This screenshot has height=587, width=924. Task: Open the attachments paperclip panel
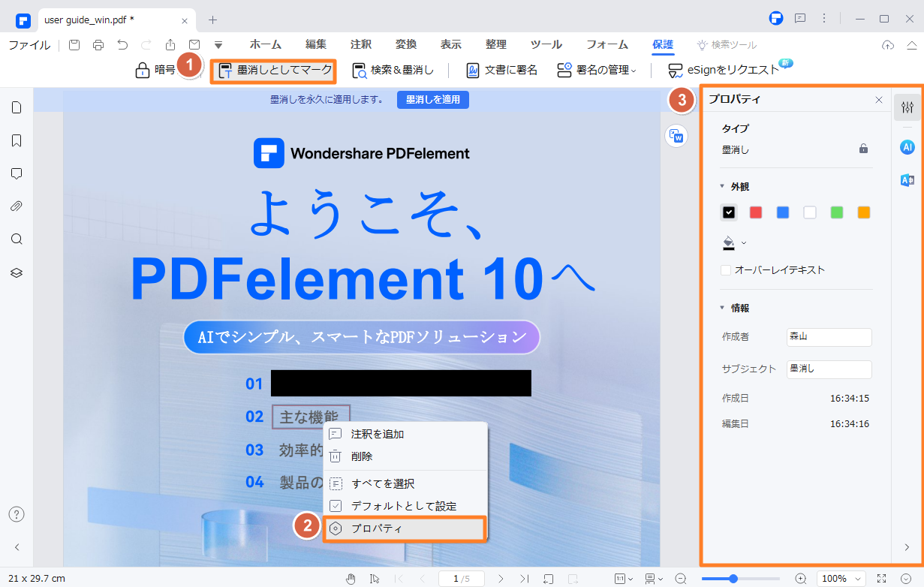click(17, 206)
